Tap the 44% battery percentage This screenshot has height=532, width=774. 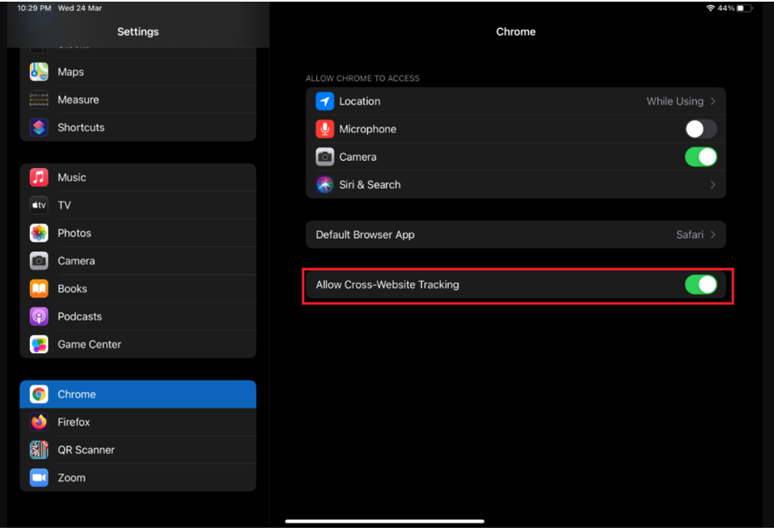tap(726, 8)
